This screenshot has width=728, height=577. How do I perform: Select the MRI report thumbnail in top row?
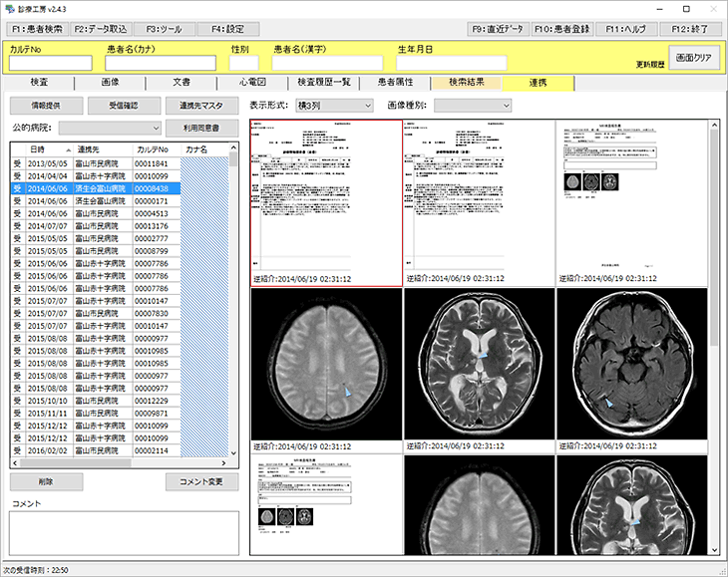(x=632, y=202)
